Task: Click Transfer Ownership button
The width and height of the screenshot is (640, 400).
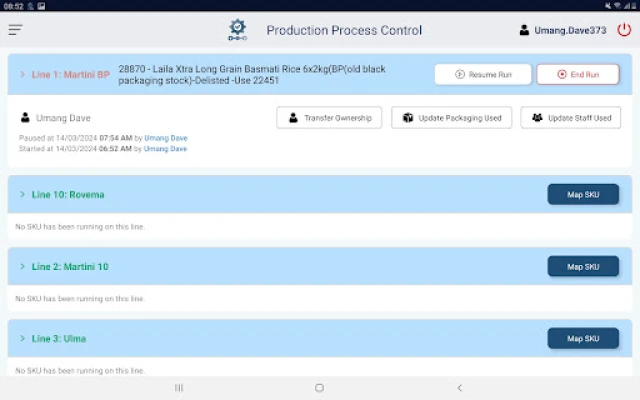Action: pos(329,118)
